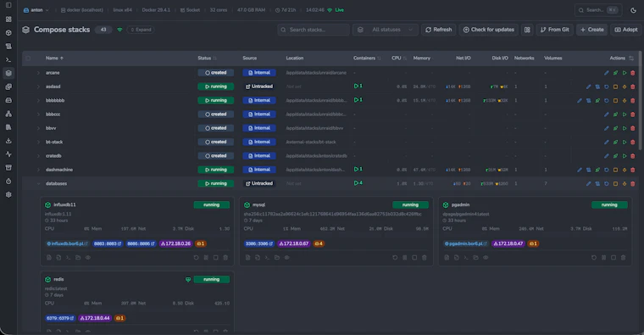Click the 172.18.0.26 network badge
Image resolution: width=644 pixels, height=335 pixels.
click(x=175, y=243)
